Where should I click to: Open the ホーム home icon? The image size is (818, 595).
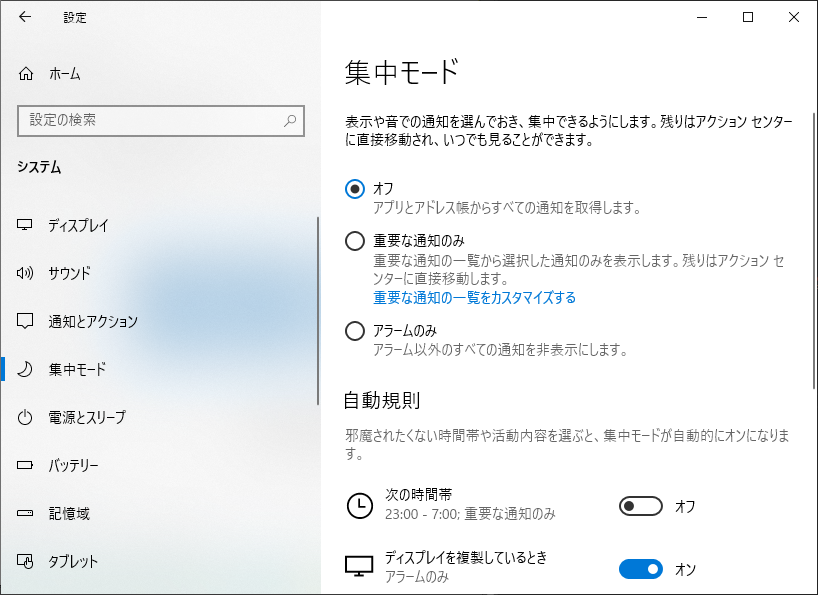point(26,74)
